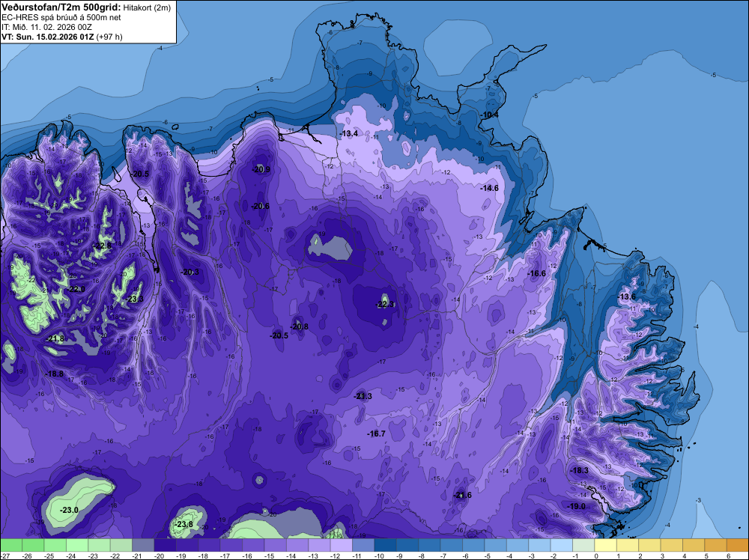Image resolution: width=749 pixels, height=560 pixels.
Task: Click the -16.7 temperature label
Action: 377,433
